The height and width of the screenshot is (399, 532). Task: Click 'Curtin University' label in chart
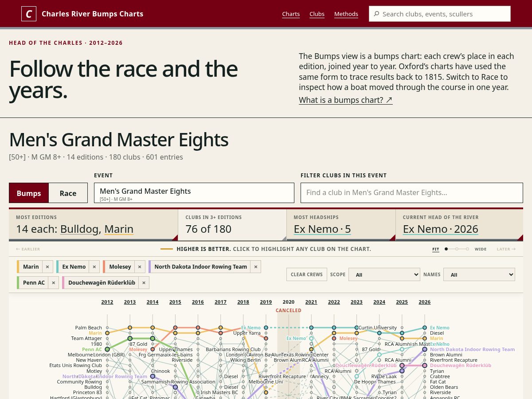(377, 328)
